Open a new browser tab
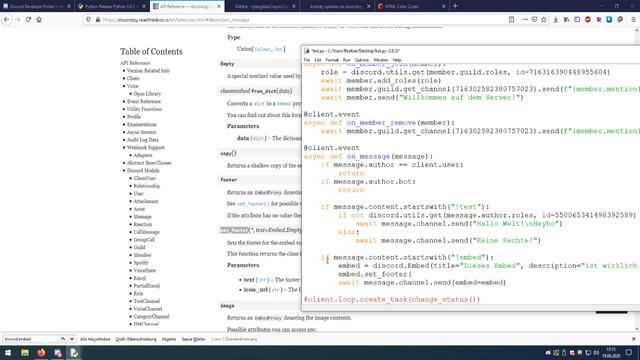This screenshot has width=640, height=360. coord(455,6)
